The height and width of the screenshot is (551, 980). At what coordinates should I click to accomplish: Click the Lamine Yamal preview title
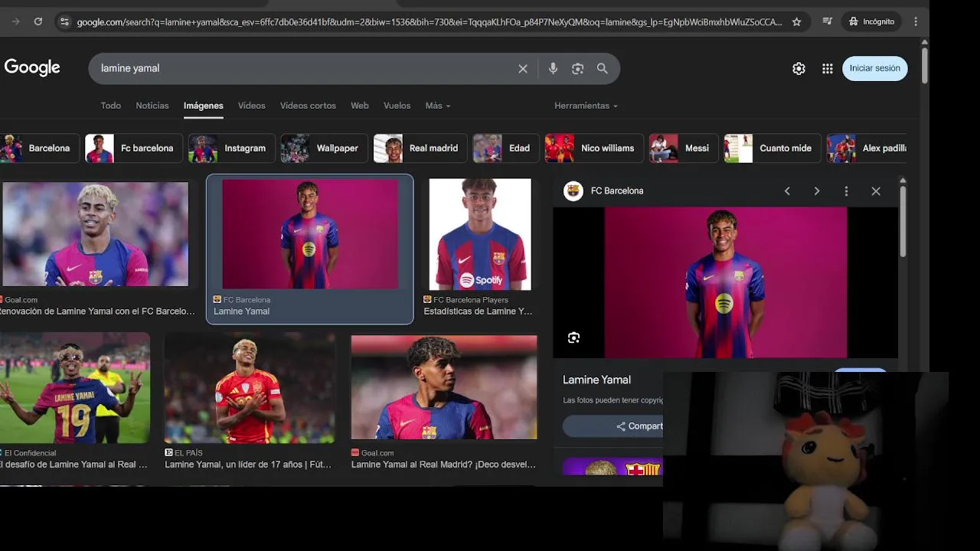click(x=597, y=380)
